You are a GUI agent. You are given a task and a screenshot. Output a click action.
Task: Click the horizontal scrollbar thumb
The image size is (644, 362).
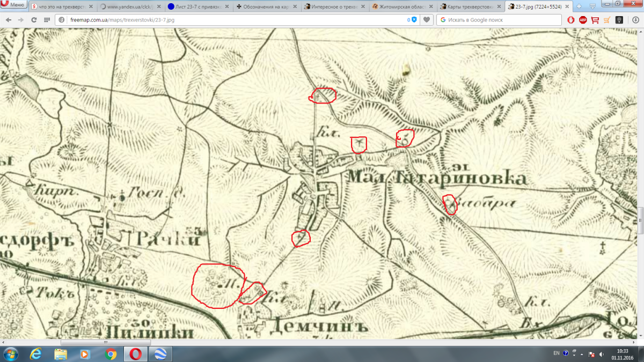point(105,342)
